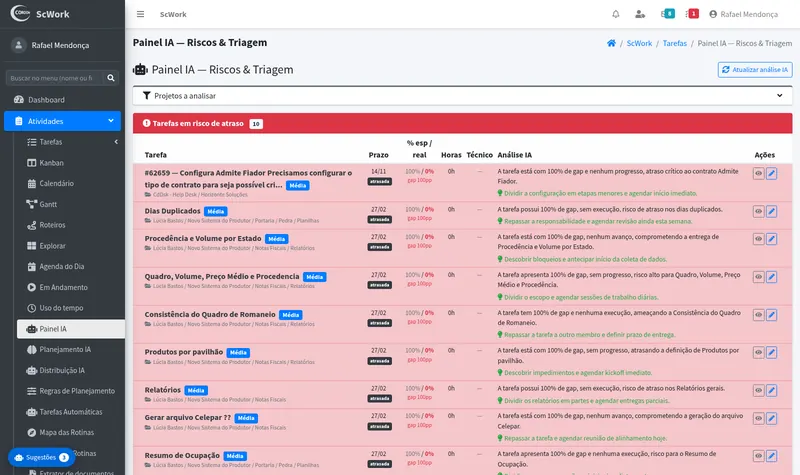Click atrasada badge on #62659 row
The height and width of the screenshot is (475, 800).
coord(380,182)
